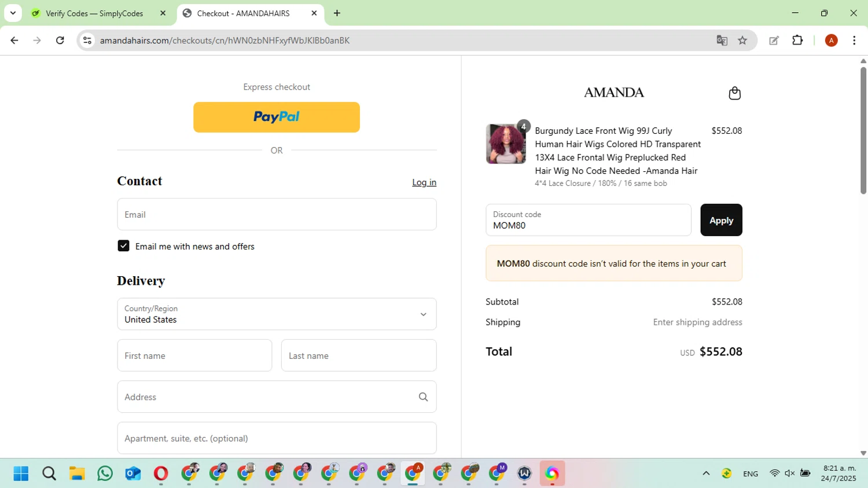Open Outlook from the taskbar
Viewport: 868px width, 488px height.
(133, 474)
